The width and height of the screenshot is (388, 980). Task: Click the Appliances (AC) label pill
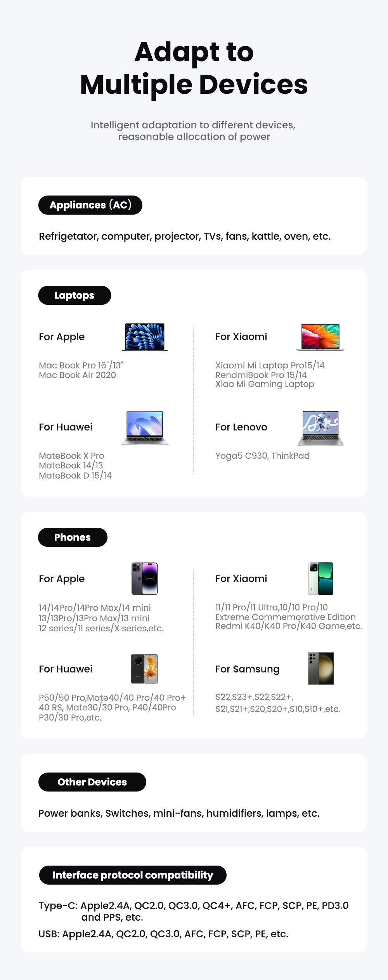[90, 205]
